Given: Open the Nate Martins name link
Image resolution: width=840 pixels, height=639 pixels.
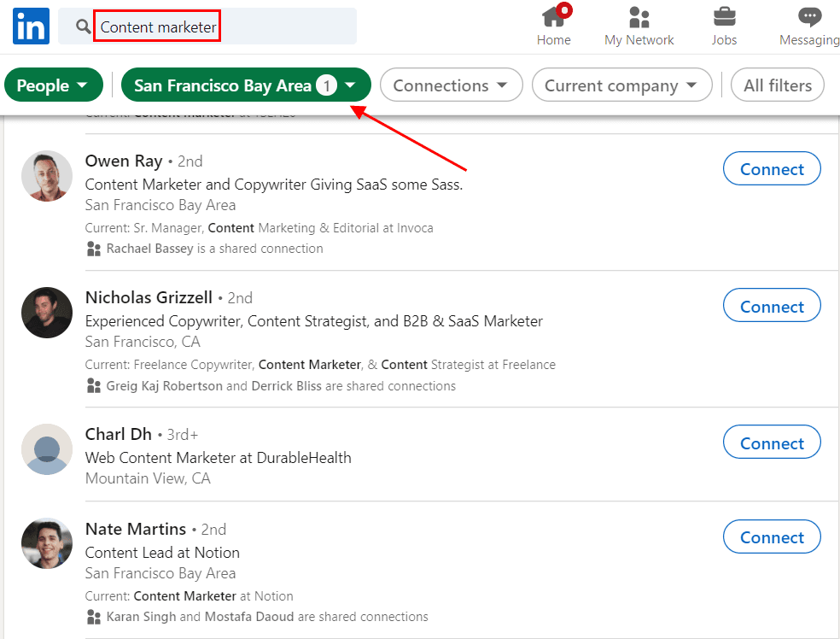Looking at the screenshot, I should coord(136,529).
